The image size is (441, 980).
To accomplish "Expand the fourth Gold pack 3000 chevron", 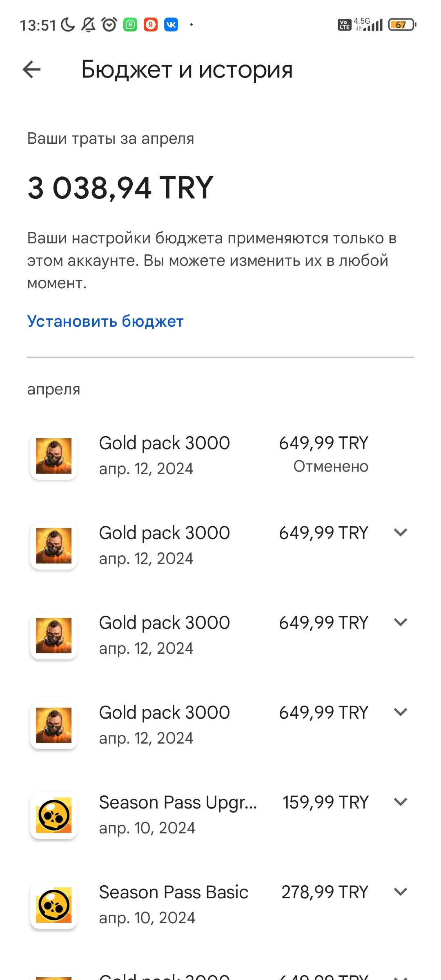I will (x=401, y=712).
